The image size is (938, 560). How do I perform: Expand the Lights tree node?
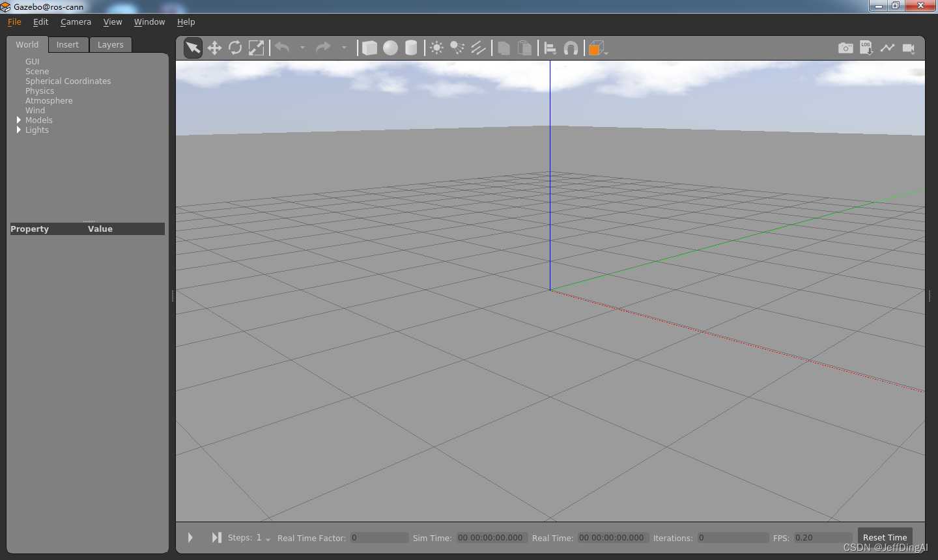click(19, 130)
